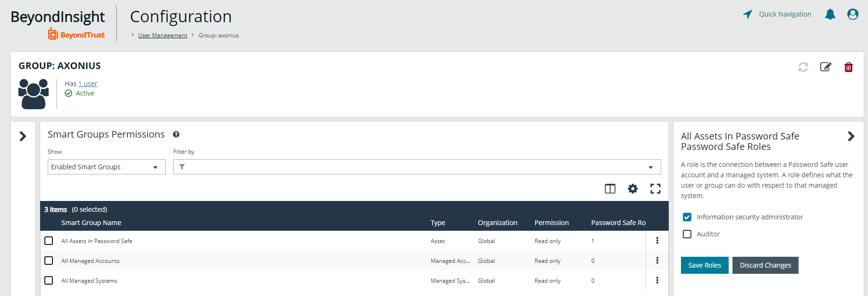
Task: Delete the axonius group via trash icon
Action: pos(849,67)
